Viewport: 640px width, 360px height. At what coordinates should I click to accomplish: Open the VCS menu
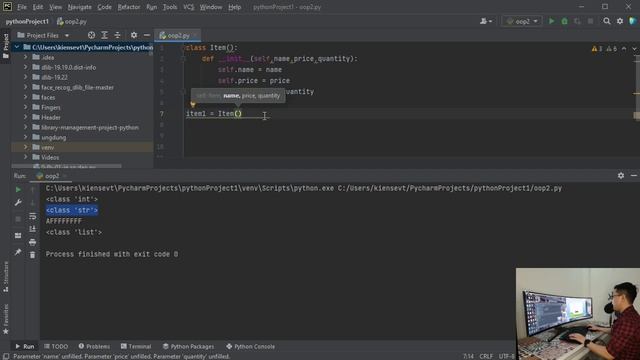pyautogui.click(x=189, y=7)
